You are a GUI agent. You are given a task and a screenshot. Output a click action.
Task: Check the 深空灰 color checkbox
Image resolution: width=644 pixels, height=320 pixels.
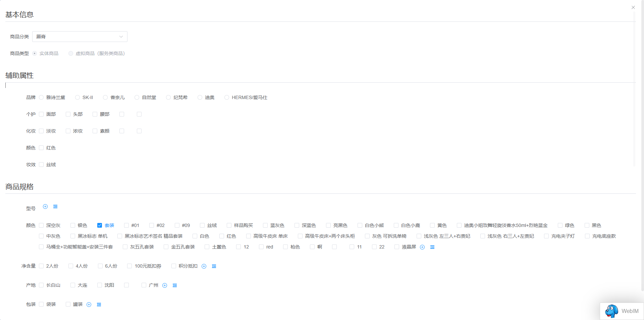[x=41, y=225]
